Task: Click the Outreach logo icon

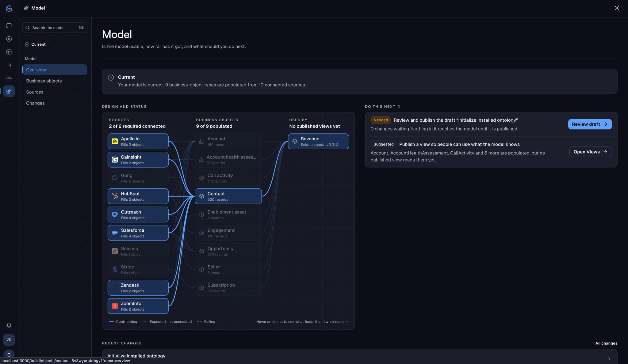Action: point(115,214)
